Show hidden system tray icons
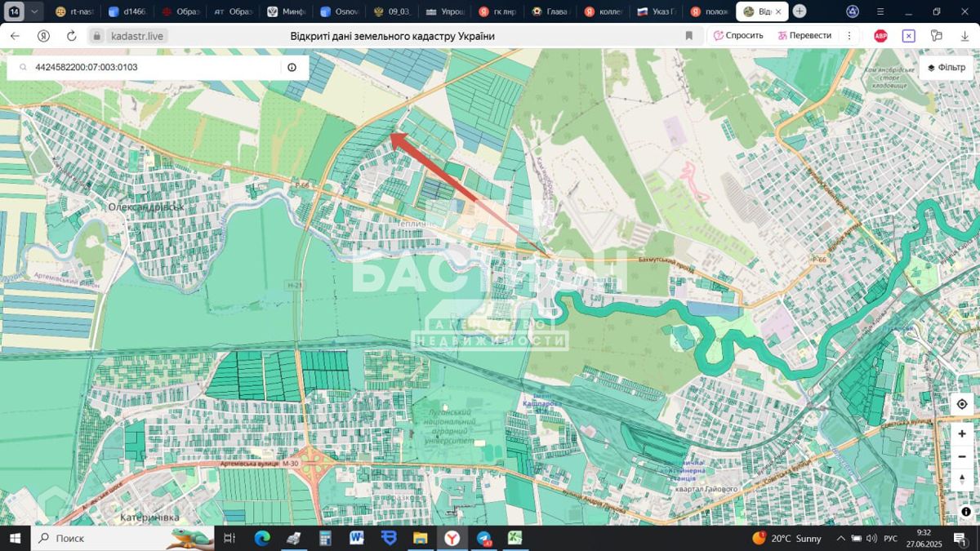Viewport: 980px width, 551px height. coord(840,539)
